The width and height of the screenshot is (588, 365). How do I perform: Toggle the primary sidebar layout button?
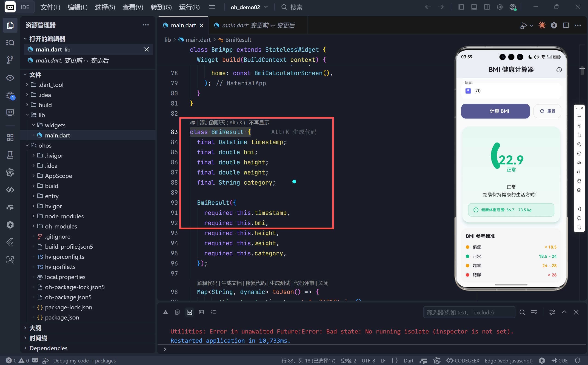pyautogui.click(x=461, y=7)
